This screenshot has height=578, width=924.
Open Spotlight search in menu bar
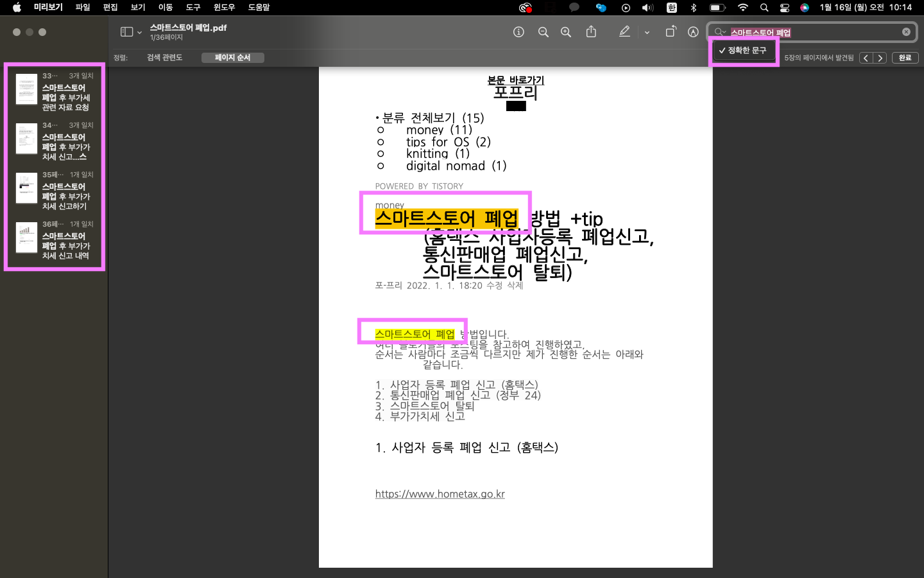tap(764, 8)
